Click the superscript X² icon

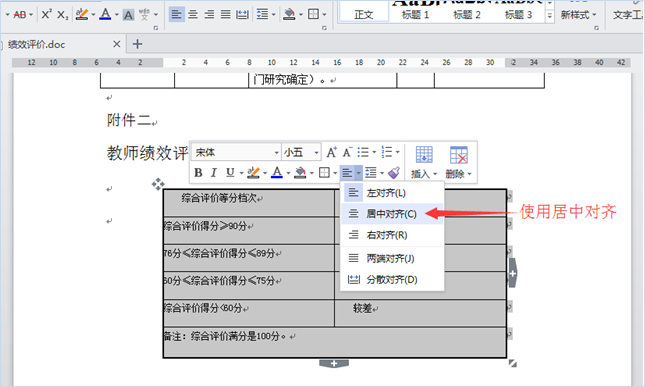click(46, 15)
